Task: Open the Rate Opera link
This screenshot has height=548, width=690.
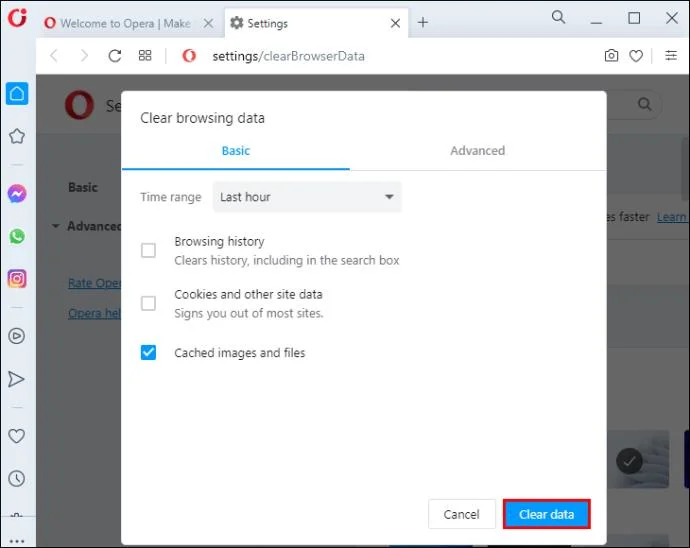Action: pos(94,283)
